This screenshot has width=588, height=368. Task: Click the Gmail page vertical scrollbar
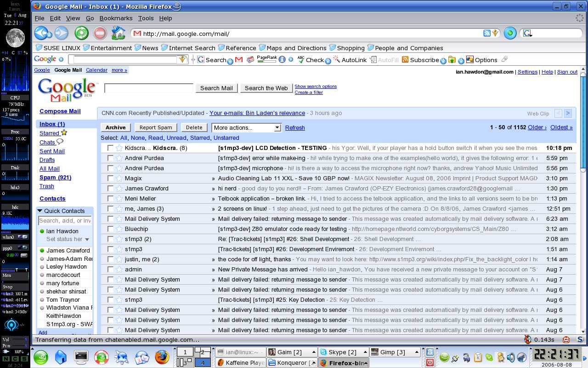pos(583,122)
